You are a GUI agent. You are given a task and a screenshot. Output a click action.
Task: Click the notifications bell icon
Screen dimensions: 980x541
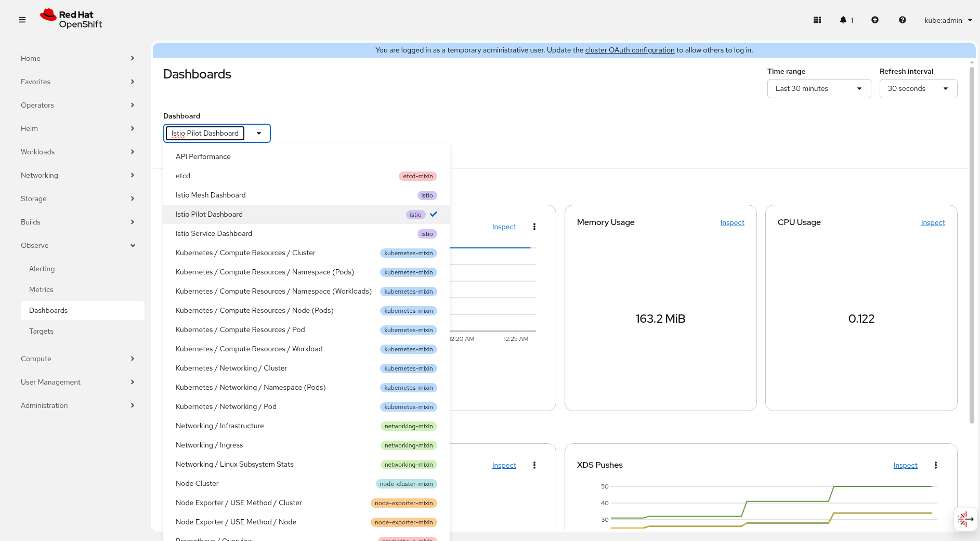coord(843,20)
